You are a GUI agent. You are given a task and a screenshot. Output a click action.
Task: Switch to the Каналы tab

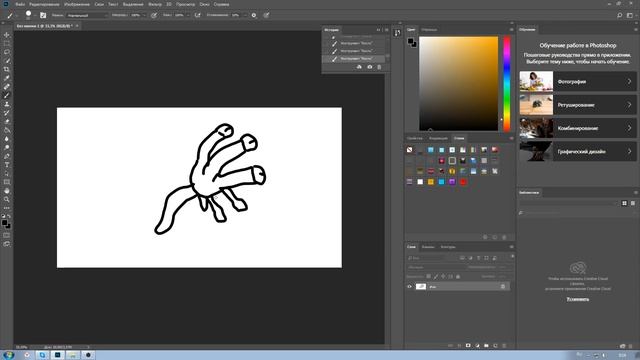[x=428, y=247]
